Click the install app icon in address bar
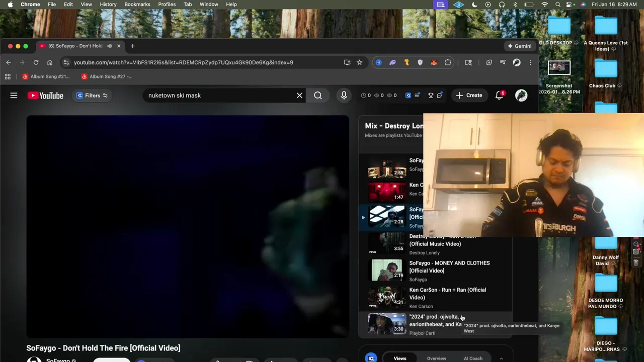Screen dimensions: 644x362 click(x=347, y=62)
